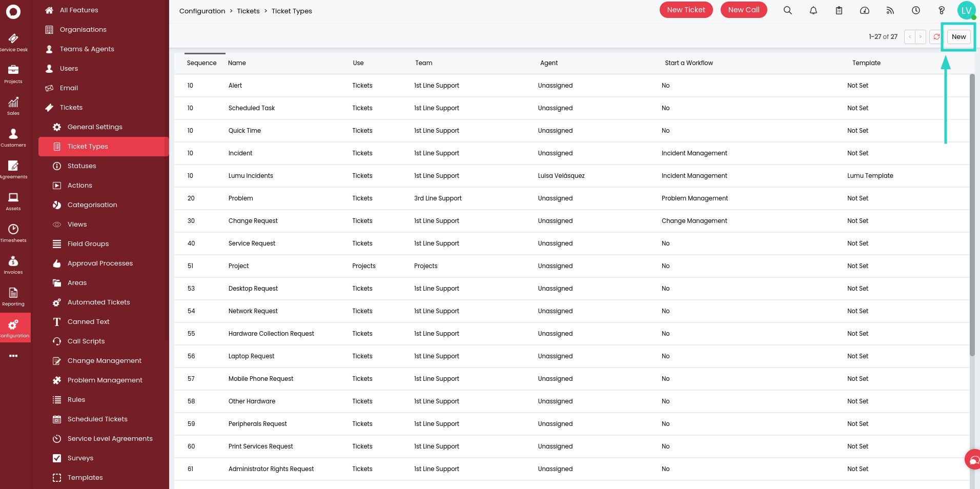Click the vertical table scrollbar

click(972, 215)
